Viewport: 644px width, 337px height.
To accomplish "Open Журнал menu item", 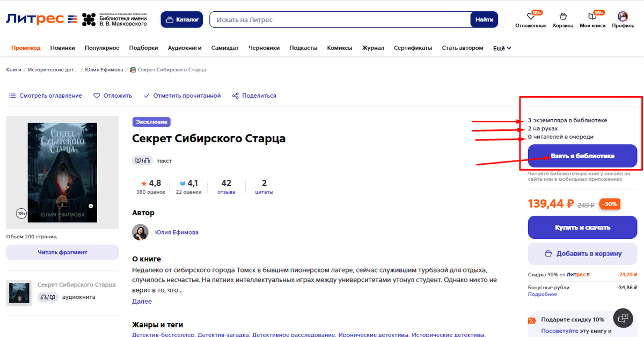I will point(373,48).
